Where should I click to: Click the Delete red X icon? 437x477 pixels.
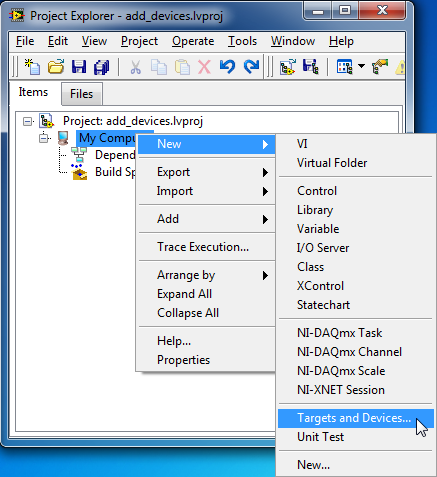(x=204, y=67)
